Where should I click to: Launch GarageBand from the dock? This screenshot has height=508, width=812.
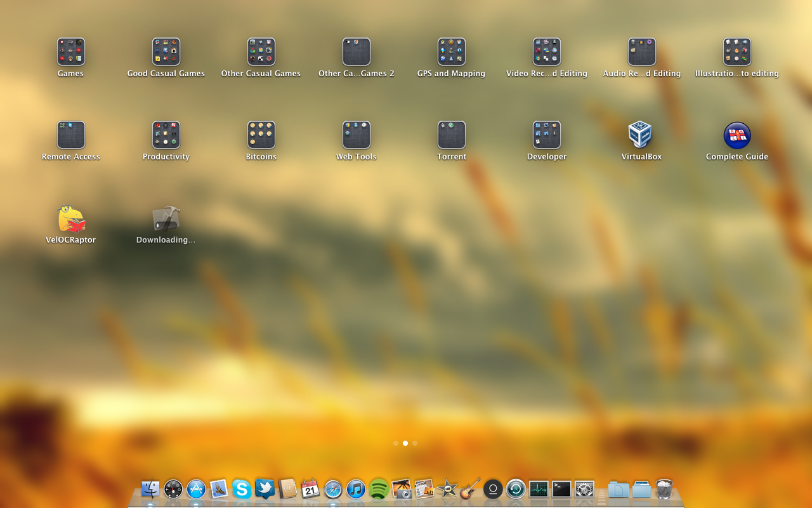(470, 489)
